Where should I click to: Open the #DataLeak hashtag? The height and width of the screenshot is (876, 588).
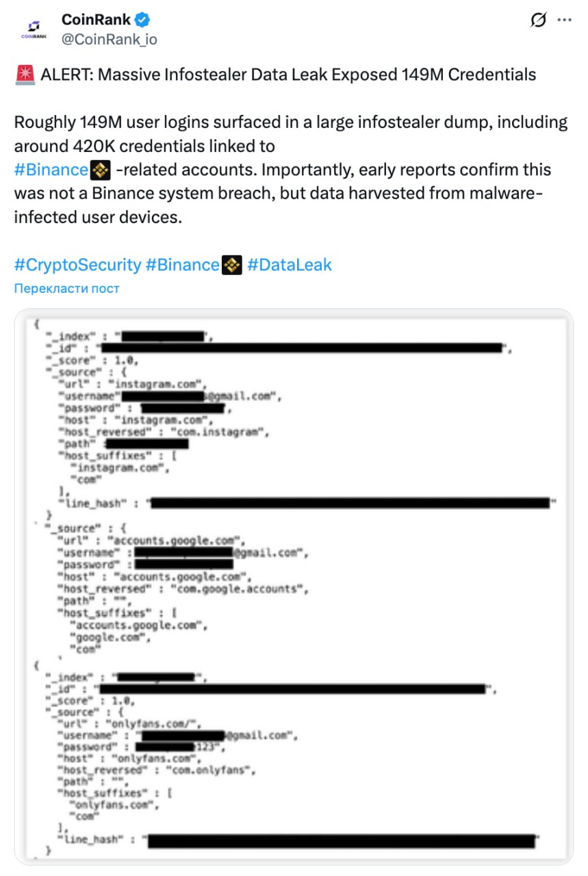290,265
